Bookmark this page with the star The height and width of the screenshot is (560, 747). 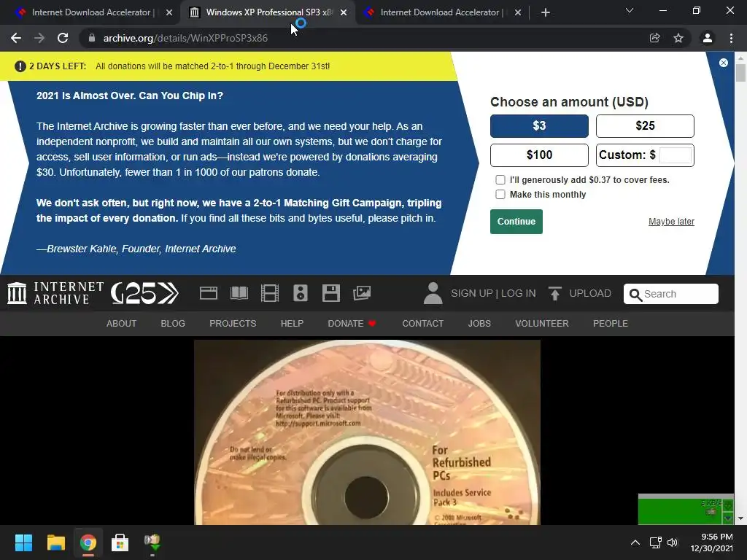678,38
